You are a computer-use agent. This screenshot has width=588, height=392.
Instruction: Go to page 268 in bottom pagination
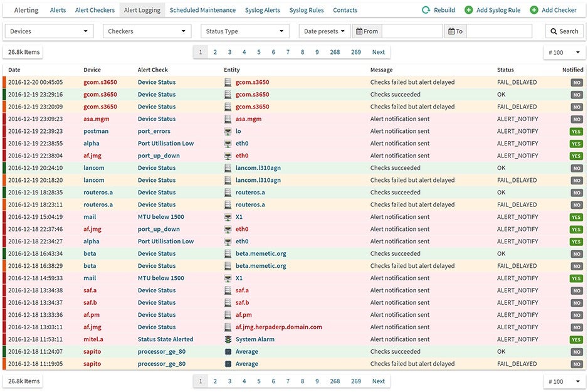pos(335,381)
